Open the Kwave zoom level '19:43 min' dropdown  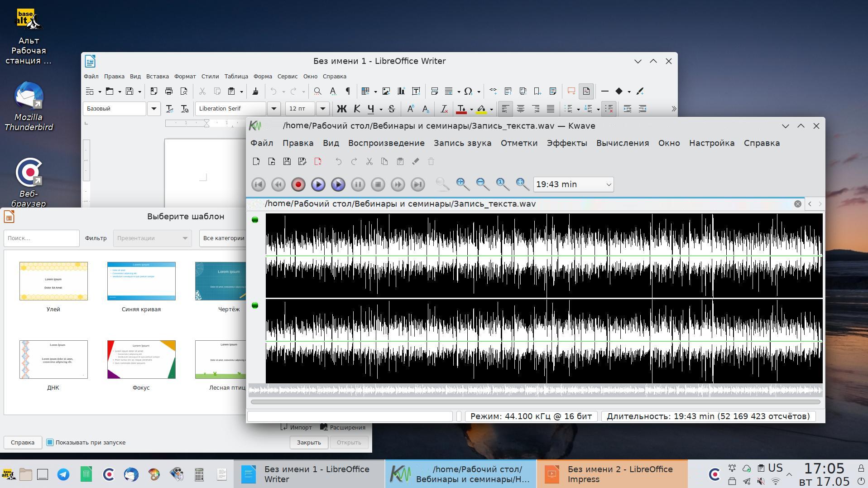click(574, 184)
